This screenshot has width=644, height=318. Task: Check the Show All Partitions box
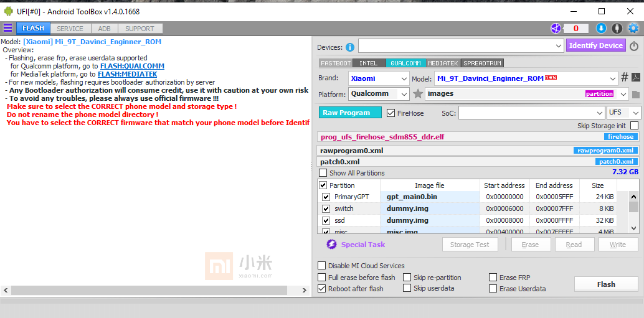pos(323,173)
